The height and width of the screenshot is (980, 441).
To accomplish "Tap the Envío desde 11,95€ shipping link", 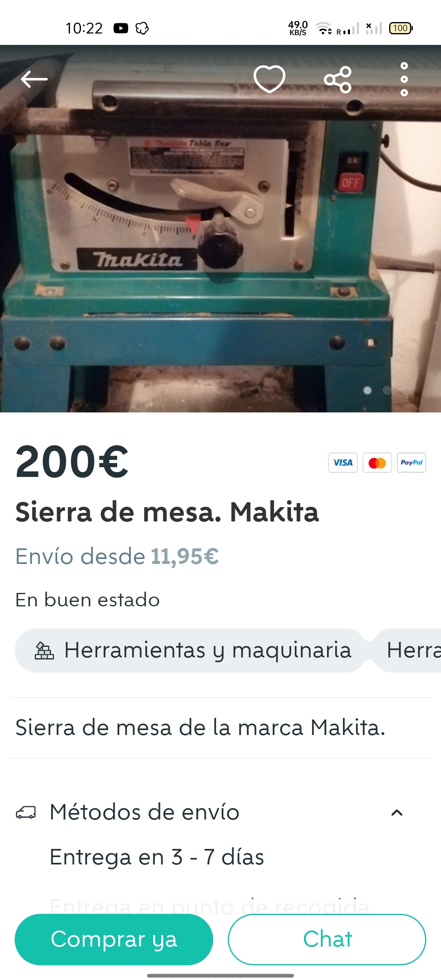I will (x=117, y=556).
